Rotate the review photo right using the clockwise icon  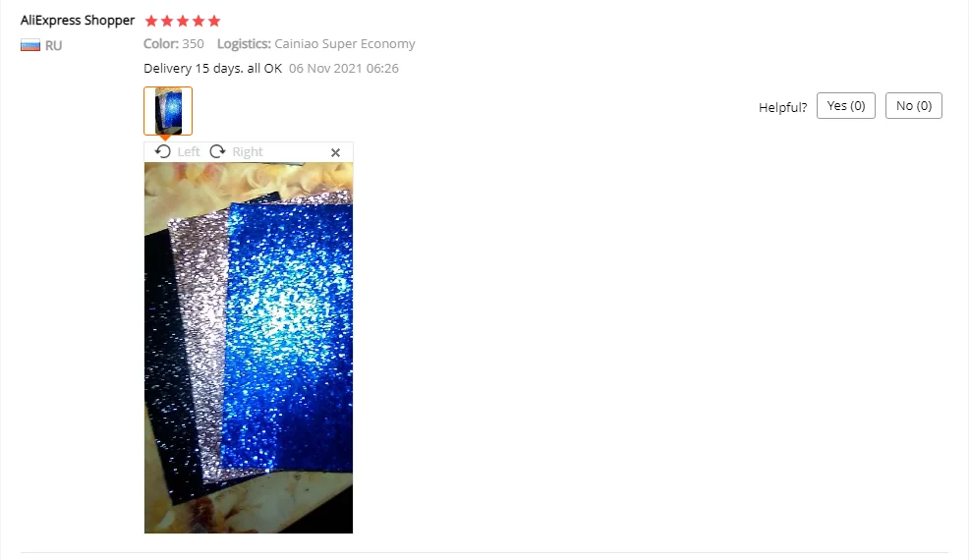(x=217, y=151)
